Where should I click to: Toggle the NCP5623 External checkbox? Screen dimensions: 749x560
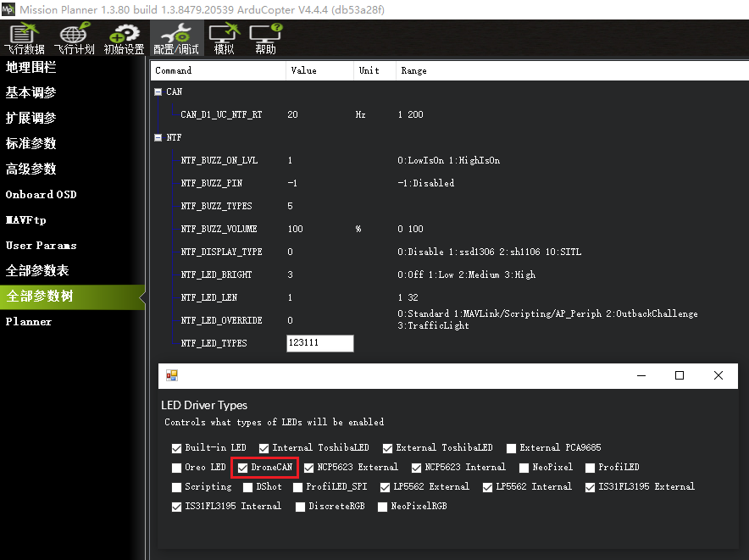pos(309,468)
